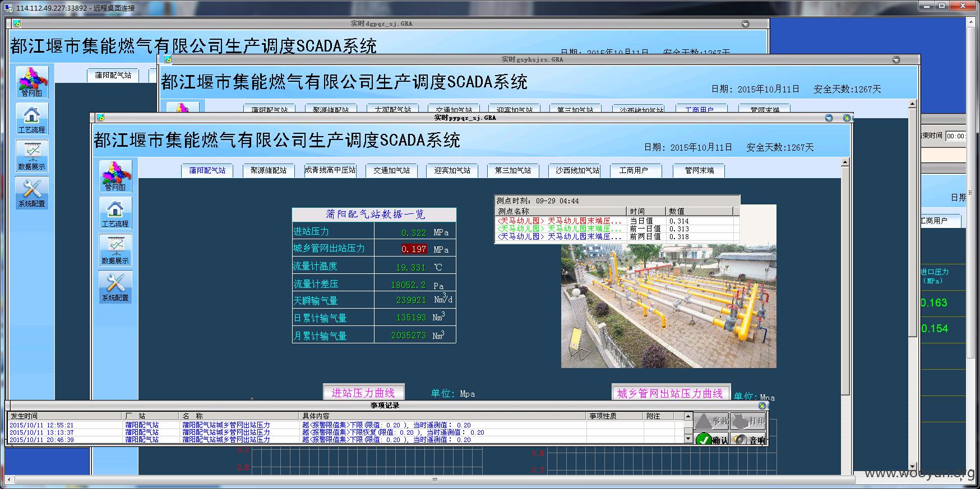This screenshot has width=980, height=489.
Task: Click the round menu icon of the gsyhsjzs.GRA window
Action: 896,59
